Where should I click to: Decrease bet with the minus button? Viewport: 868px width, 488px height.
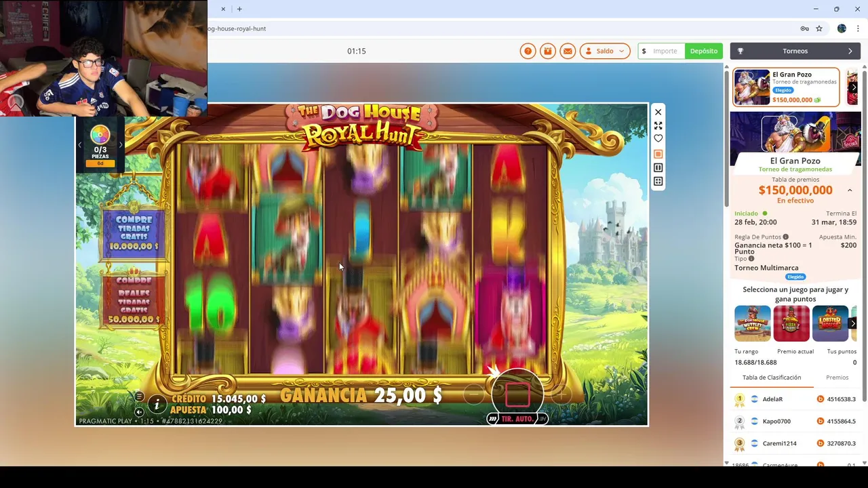point(474,394)
